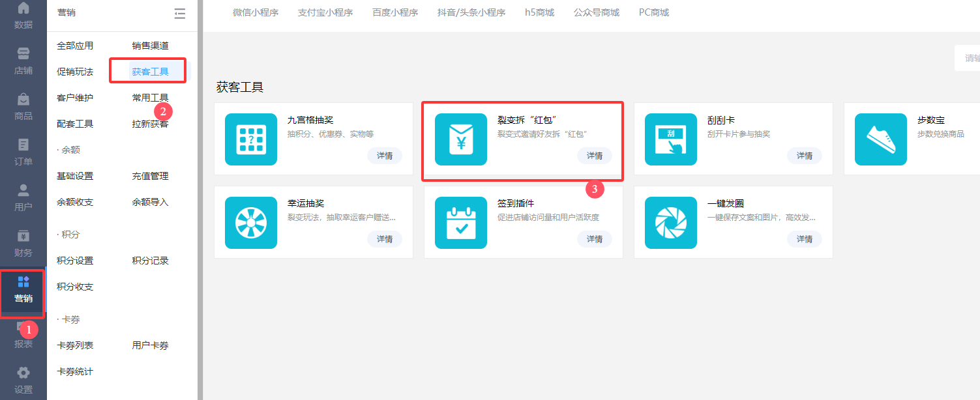Open 积分收支 menu item

coord(75,287)
